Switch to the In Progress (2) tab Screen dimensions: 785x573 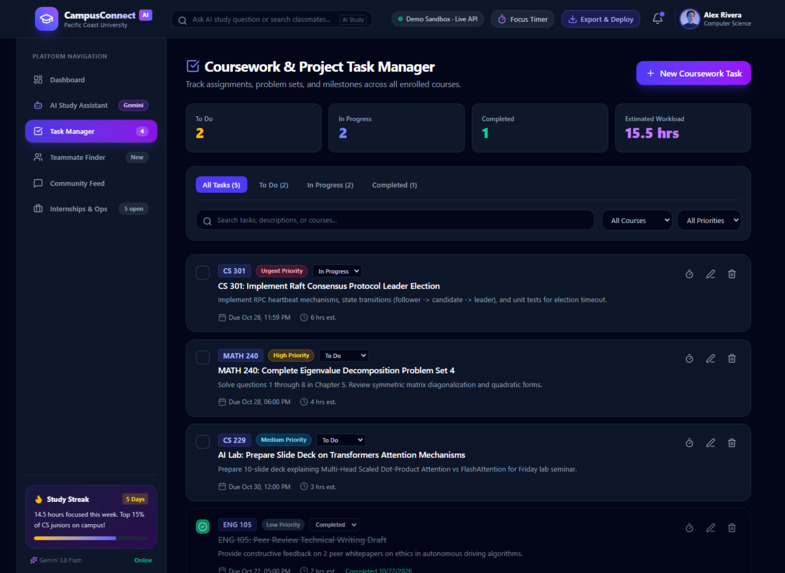tap(330, 185)
